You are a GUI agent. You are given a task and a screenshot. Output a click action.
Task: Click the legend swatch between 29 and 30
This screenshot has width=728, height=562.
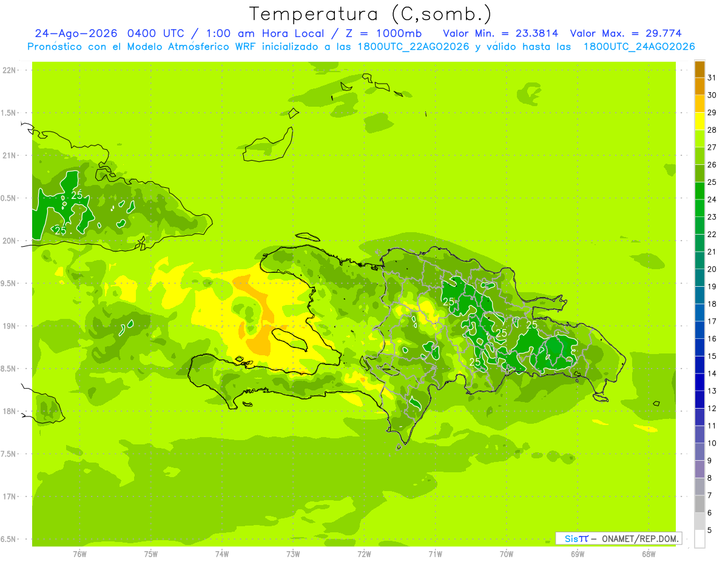pos(699,104)
